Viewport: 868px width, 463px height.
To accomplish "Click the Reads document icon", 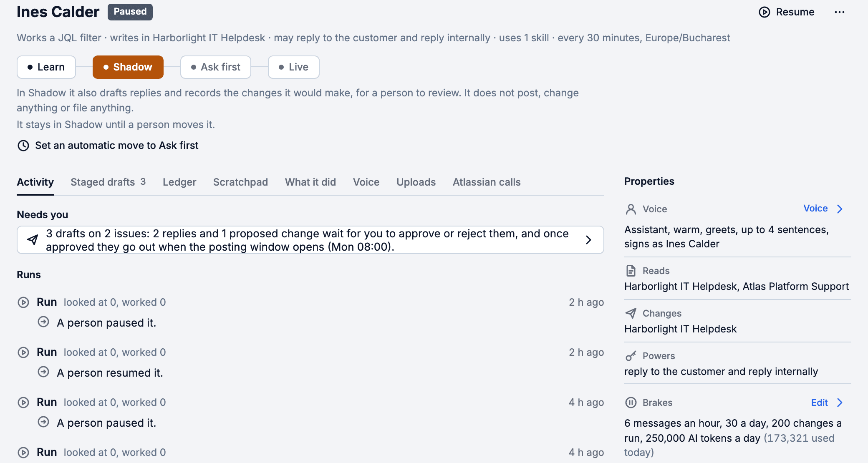I will (x=631, y=271).
